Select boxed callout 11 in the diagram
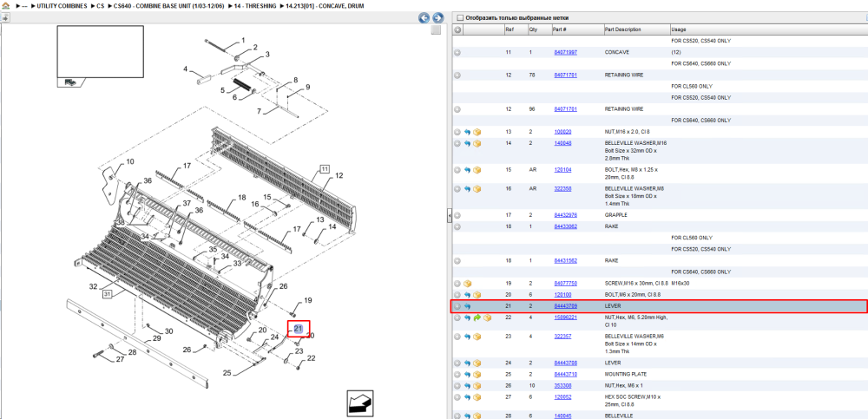The height and width of the screenshot is (419, 868). click(324, 168)
